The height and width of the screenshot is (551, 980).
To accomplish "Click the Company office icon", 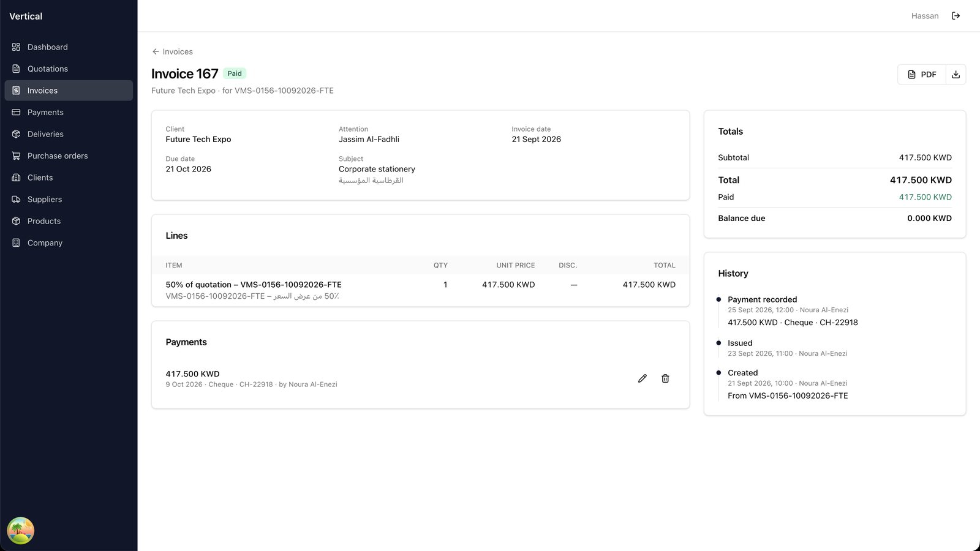I will coord(16,243).
